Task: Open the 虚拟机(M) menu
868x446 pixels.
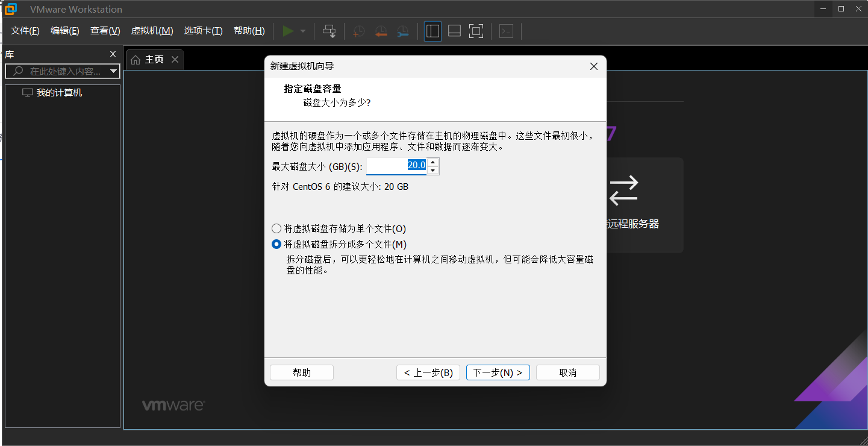Action: tap(152, 31)
